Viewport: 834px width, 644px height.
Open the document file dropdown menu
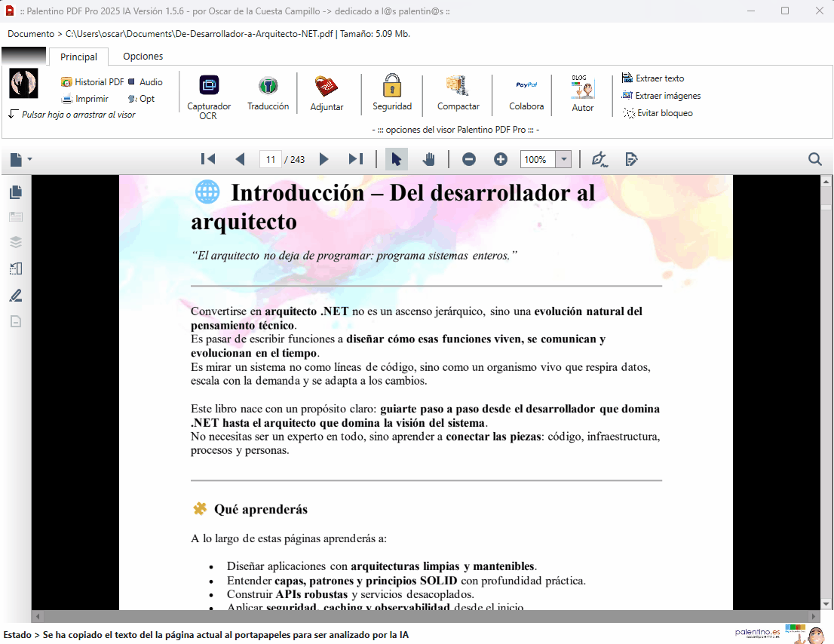(21, 159)
